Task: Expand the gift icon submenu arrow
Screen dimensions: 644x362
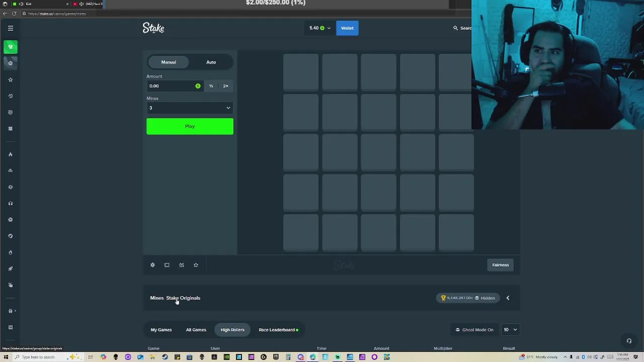Action: pyautogui.click(x=16, y=311)
